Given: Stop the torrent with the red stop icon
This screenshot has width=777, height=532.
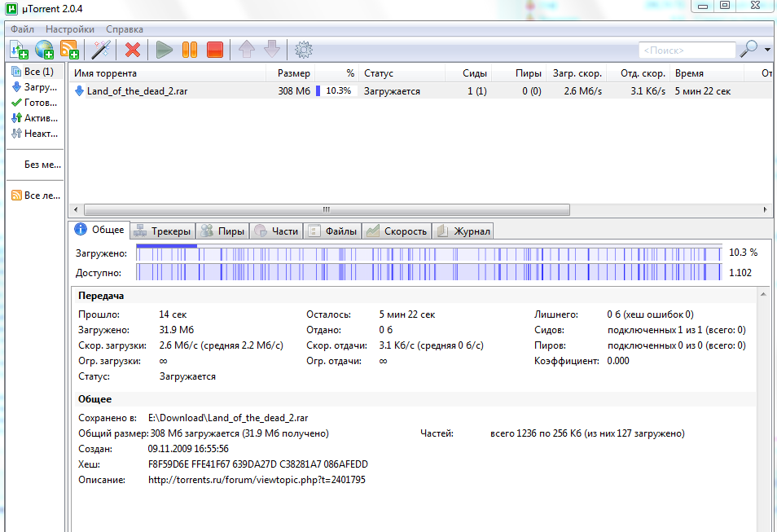Looking at the screenshot, I should (x=214, y=50).
